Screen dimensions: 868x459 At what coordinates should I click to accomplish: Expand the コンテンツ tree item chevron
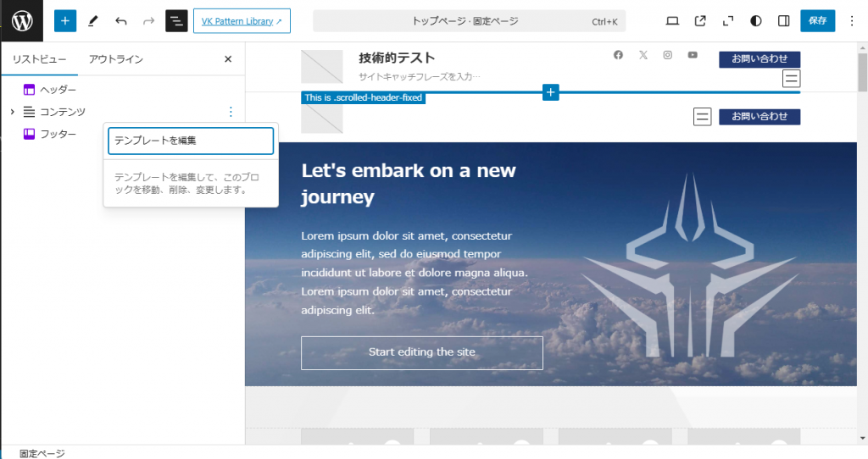coord(12,112)
